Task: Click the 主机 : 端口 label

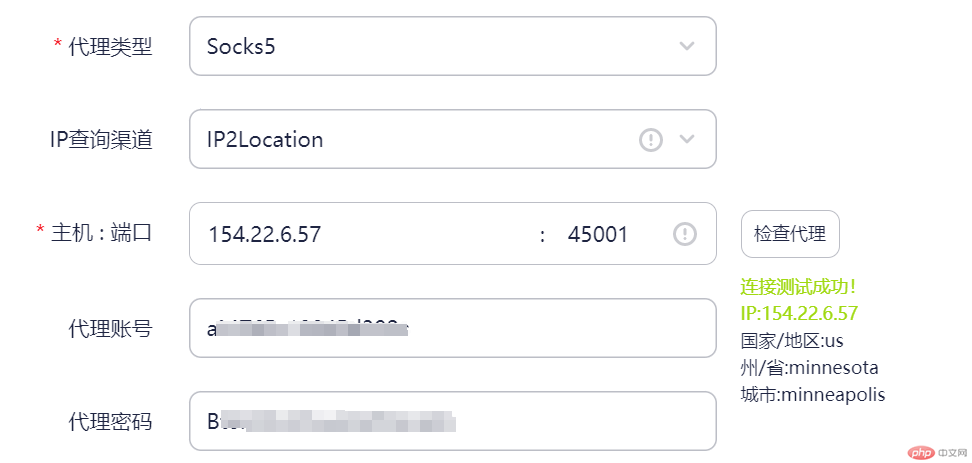Action: (102, 232)
